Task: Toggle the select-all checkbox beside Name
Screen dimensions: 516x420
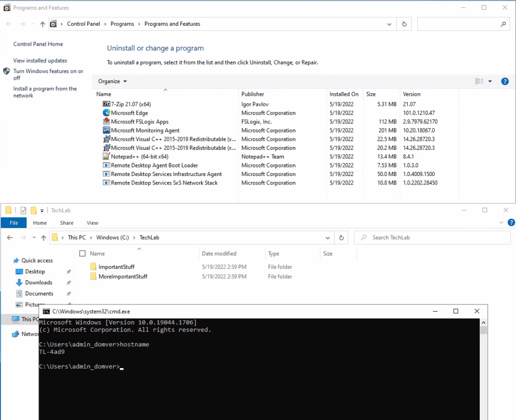Action: tap(83, 254)
